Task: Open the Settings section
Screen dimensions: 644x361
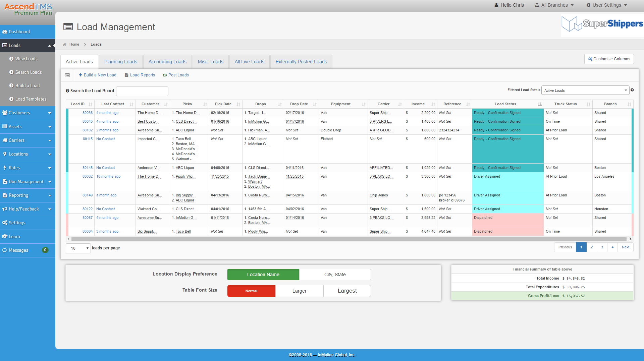Action: pyautogui.click(x=17, y=222)
